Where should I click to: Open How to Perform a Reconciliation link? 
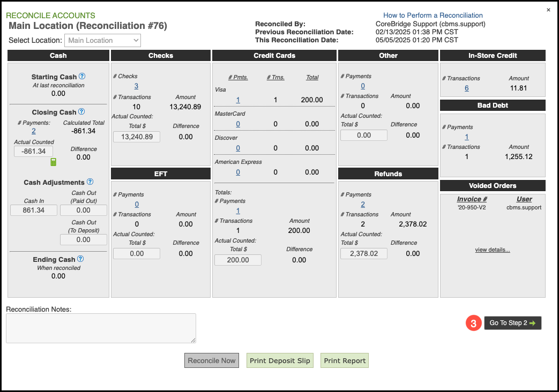click(x=433, y=16)
